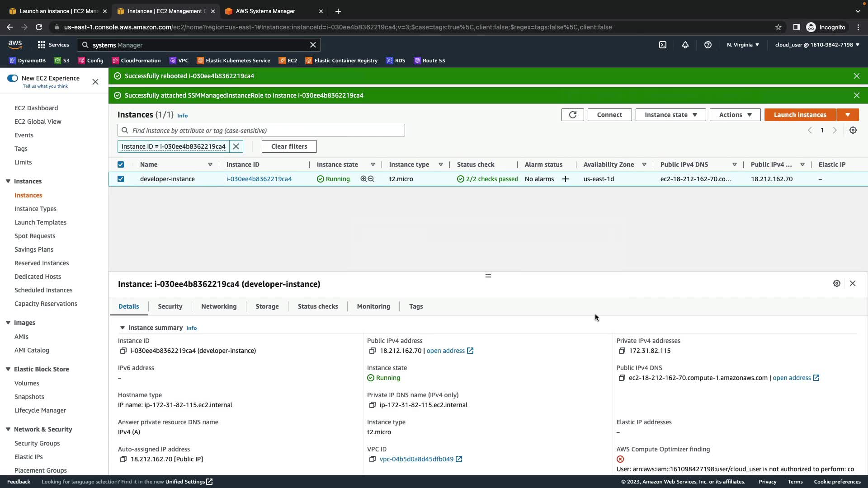Copy the Private IPv4 address 172.31.82.115
Image resolution: width=868 pixels, height=488 pixels.
622,351
